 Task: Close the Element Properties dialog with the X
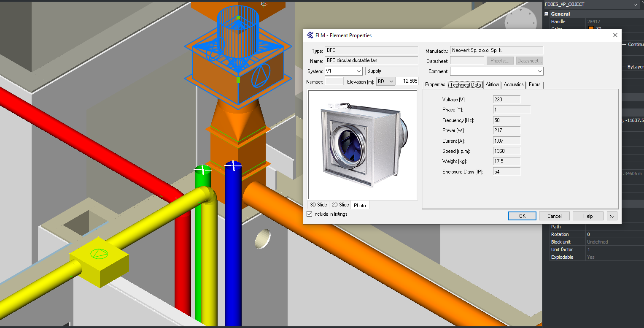tap(615, 35)
